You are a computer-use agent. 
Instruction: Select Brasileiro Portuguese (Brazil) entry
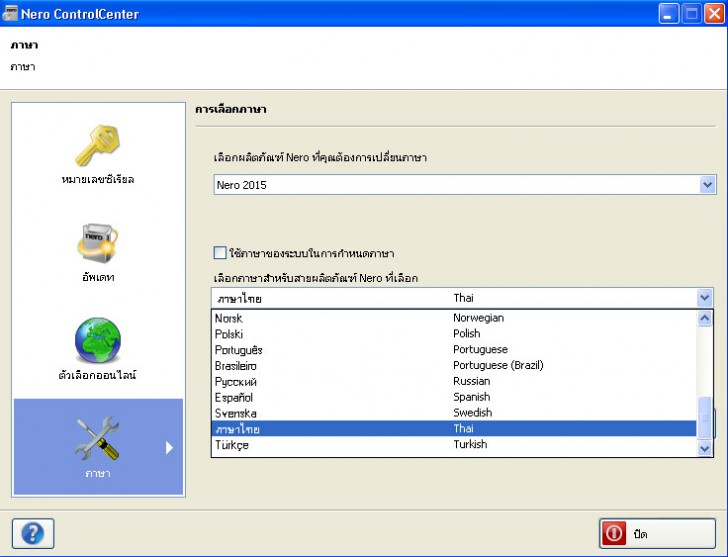tap(454, 365)
